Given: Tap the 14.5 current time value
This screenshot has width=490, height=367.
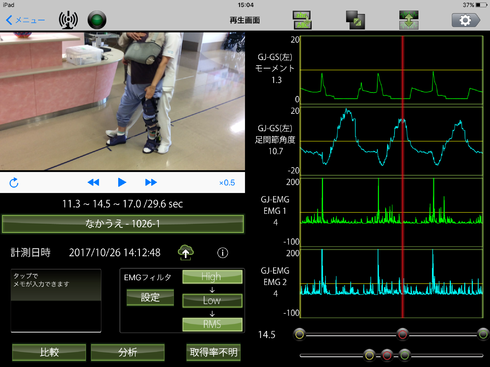Looking at the screenshot, I should coord(267,335).
